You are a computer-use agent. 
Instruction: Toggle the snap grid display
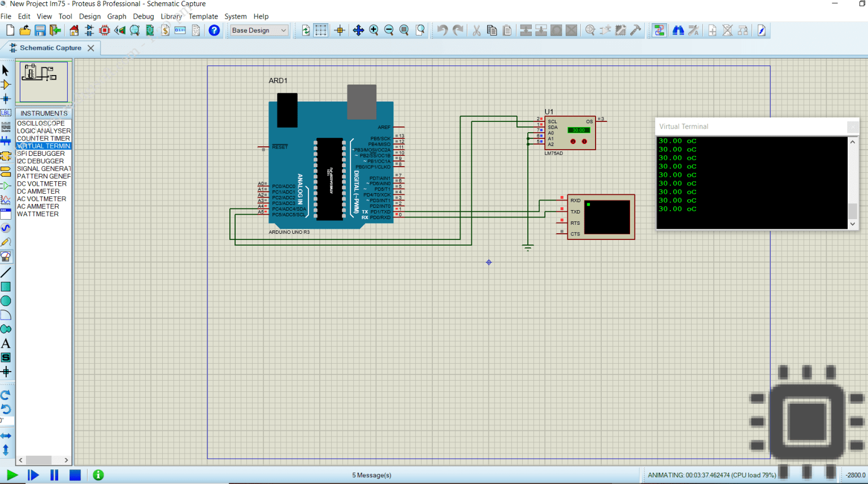(320, 30)
